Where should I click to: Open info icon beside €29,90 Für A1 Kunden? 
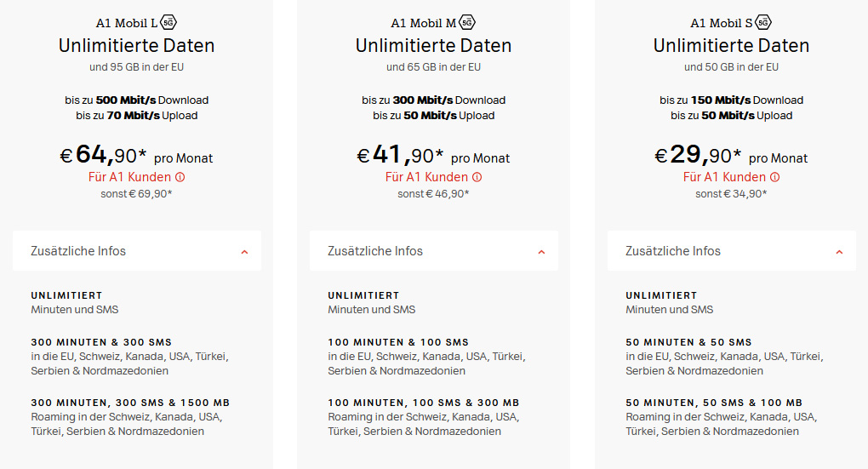coord(775,177)
